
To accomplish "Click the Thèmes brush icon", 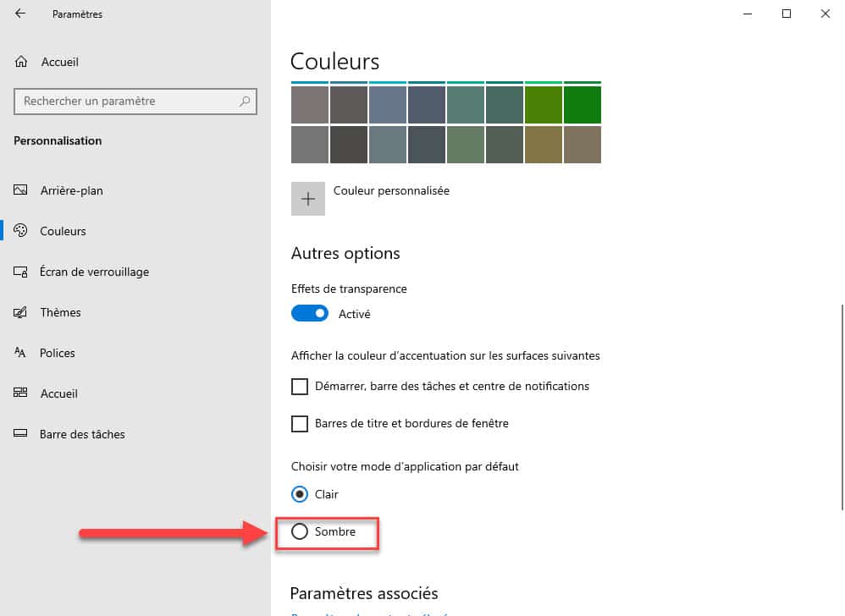I will click(20, 312).
